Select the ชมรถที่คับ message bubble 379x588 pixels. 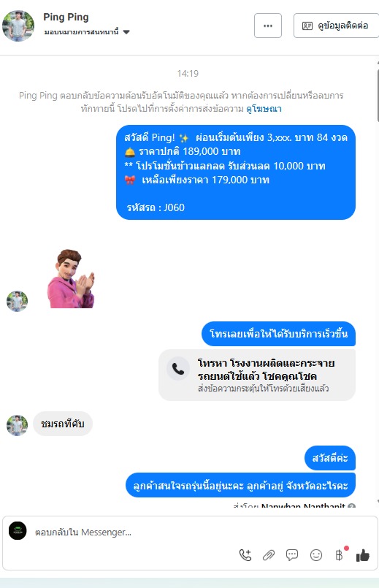click(63, 424)
